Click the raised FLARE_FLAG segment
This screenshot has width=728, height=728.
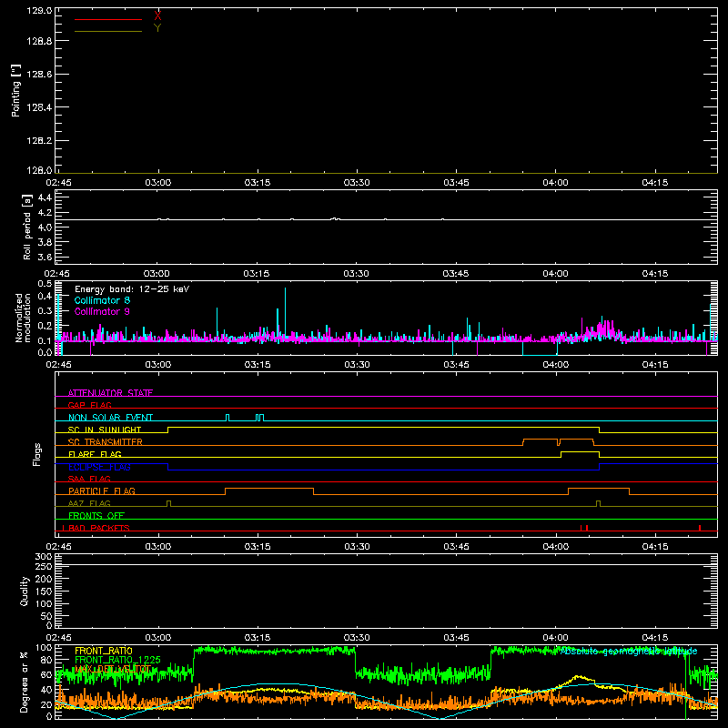tap(580, 451)
